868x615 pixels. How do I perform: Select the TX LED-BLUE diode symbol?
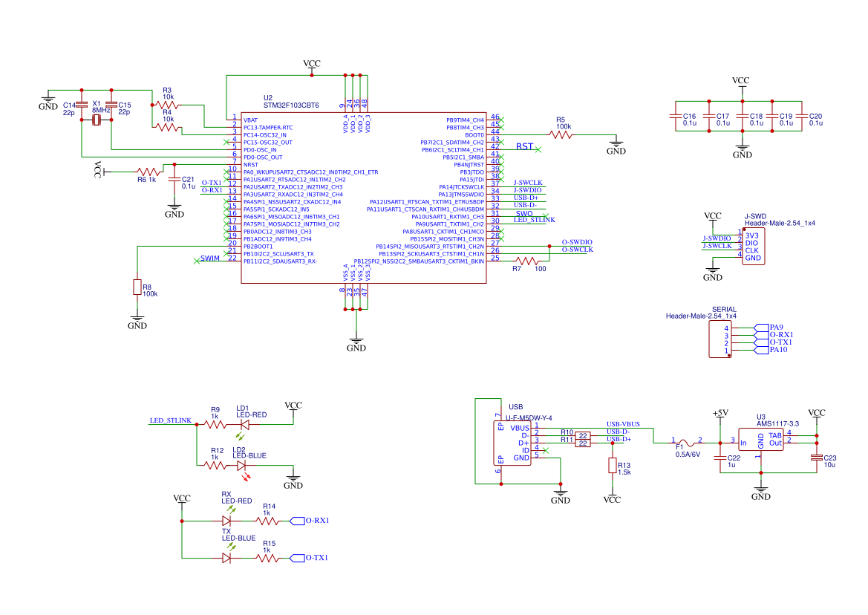coord(227,558)
